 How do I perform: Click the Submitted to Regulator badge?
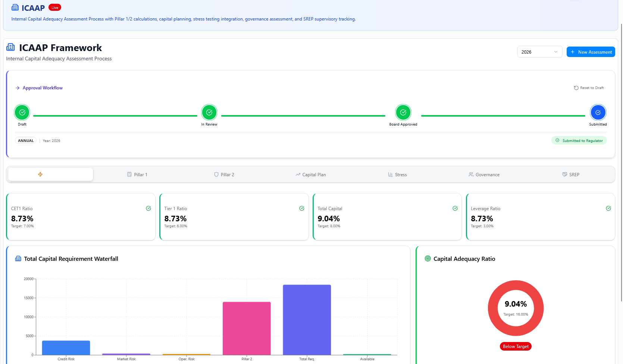pyautogui.click(x=579, y=140)
